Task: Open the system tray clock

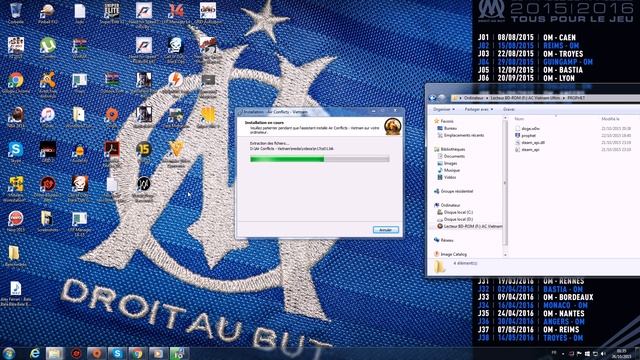Action: click(622, 353)
